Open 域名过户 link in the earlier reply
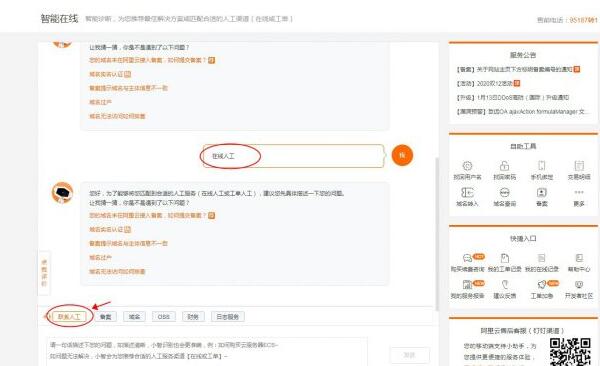Image resolution: width=600 pixels, height=366 pixels. tap(100, 102)
